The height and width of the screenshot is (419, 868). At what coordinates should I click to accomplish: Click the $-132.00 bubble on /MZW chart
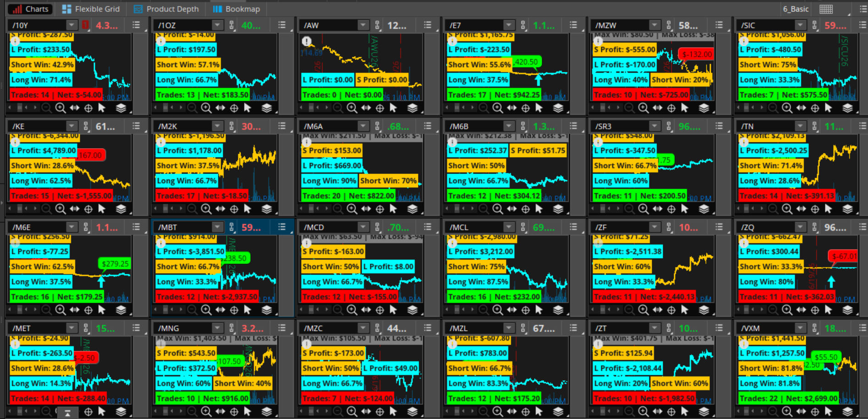pyautogui.click(x=697, y=54)
